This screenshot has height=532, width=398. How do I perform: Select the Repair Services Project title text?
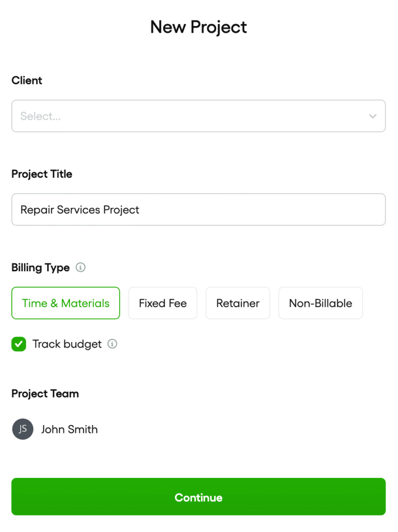(79, 209)
